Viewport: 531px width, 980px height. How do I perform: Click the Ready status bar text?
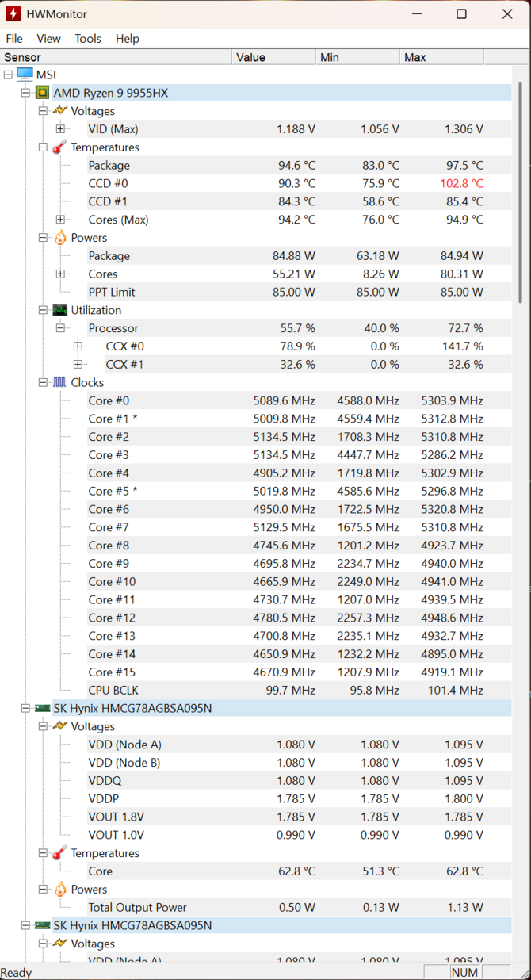coord(17,972)
